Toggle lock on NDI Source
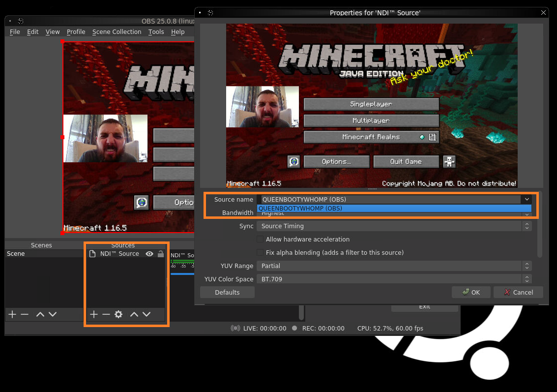The height and width of the screenshot is (392, 557). (161, 254)
